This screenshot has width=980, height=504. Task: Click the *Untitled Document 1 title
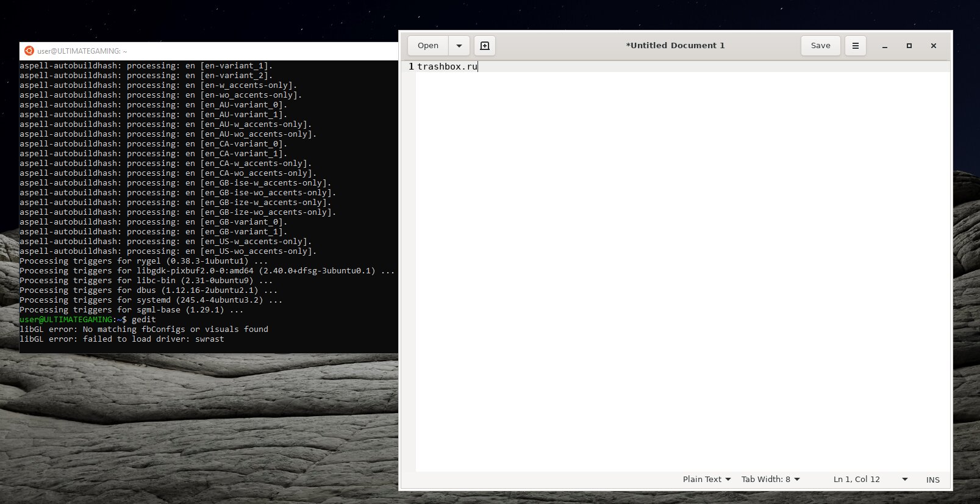675,46
